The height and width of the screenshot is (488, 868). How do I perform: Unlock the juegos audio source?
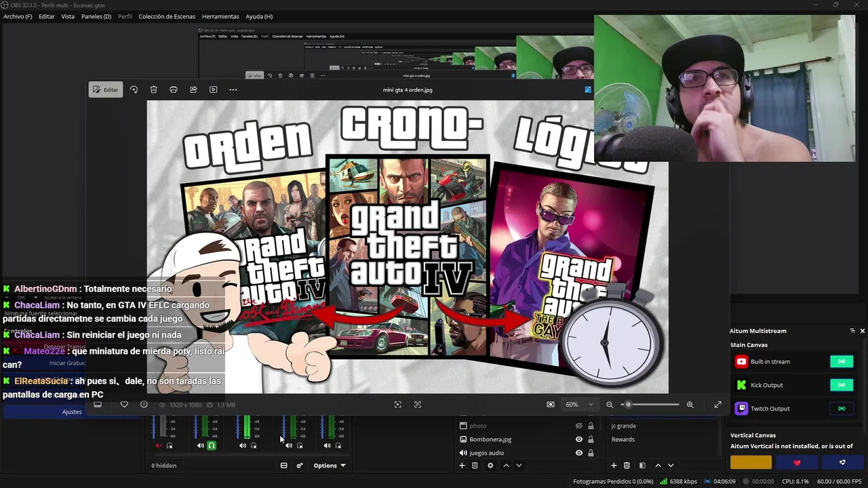(591, 453)
